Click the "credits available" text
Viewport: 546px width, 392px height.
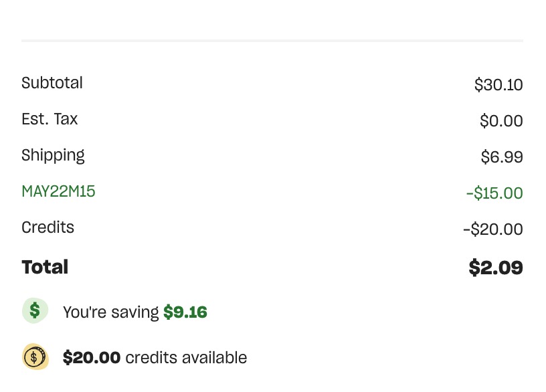186,358
